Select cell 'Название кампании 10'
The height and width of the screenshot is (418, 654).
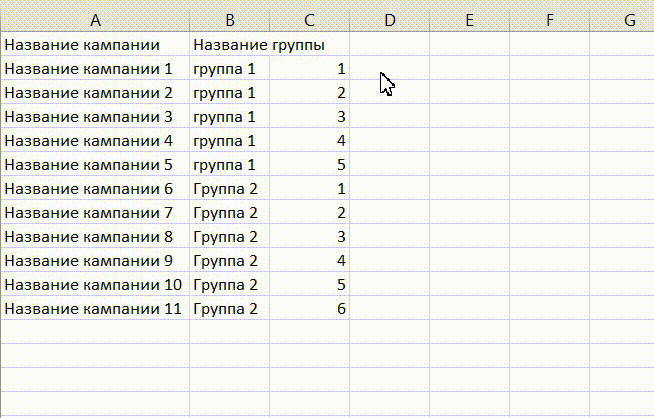[x=95, y=285]
